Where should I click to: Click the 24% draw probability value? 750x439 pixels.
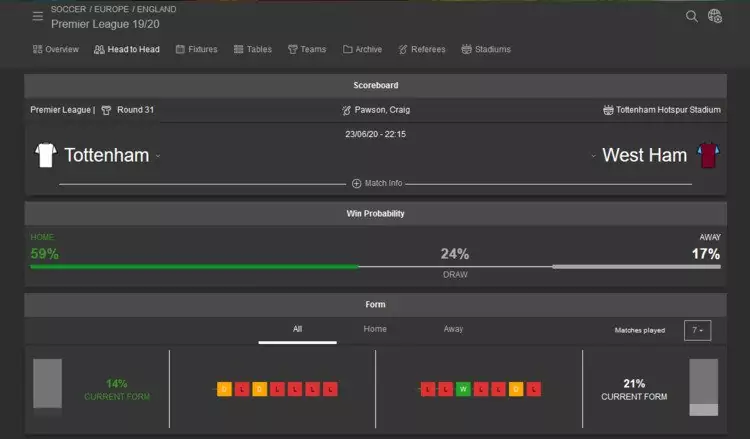pyautogui.click(x=455, y=254)
